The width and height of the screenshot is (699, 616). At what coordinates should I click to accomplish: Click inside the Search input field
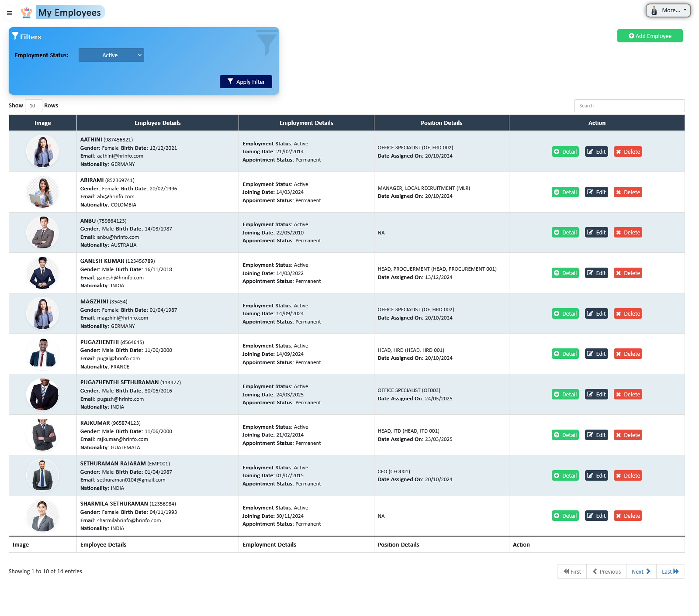[x=630, y=105]
